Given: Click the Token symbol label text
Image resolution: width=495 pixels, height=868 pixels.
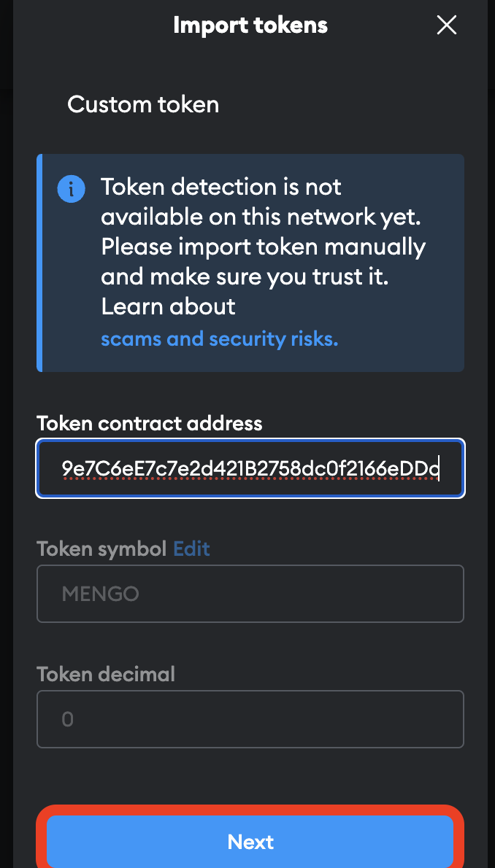Looking at the screenshot, I should click(101, 549).
